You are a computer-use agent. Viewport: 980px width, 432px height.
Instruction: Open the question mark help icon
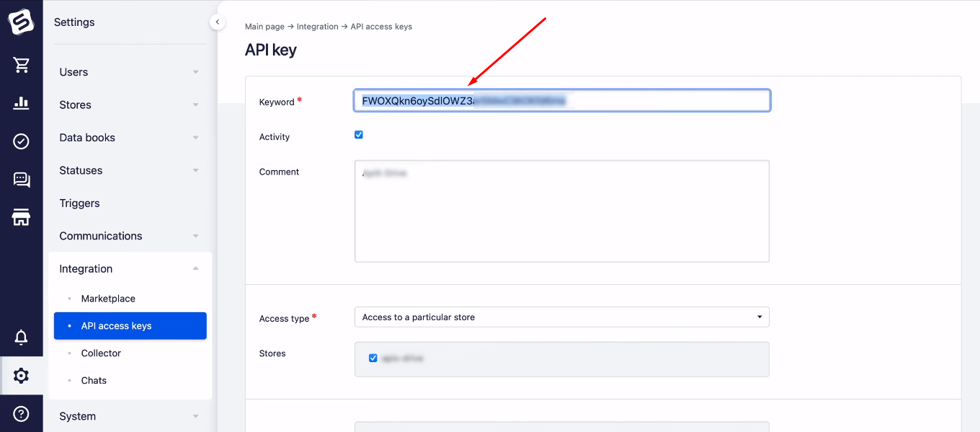[x=22, y=414]
